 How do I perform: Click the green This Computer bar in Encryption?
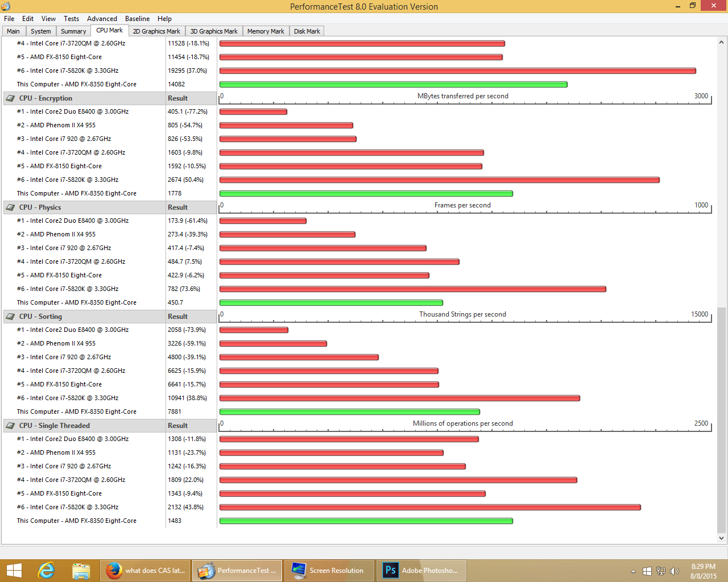click(x=366, y=194)
